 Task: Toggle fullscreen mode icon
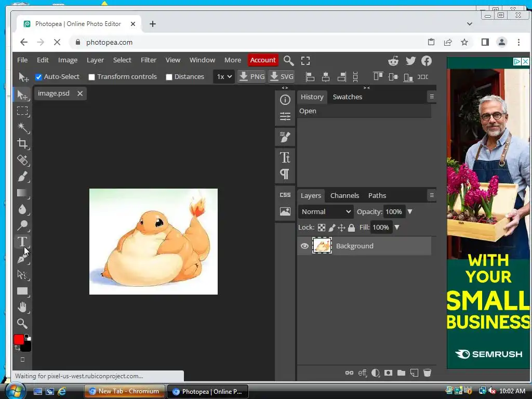305,61
